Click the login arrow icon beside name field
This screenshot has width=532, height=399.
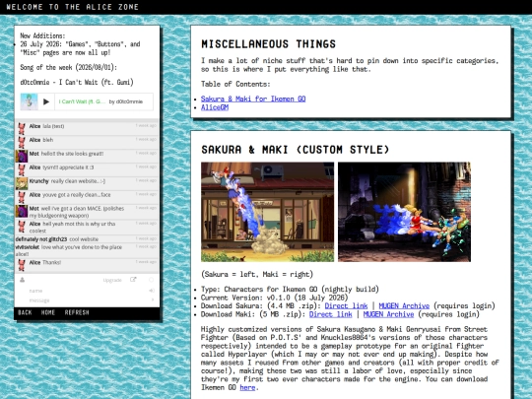point(152,291)
